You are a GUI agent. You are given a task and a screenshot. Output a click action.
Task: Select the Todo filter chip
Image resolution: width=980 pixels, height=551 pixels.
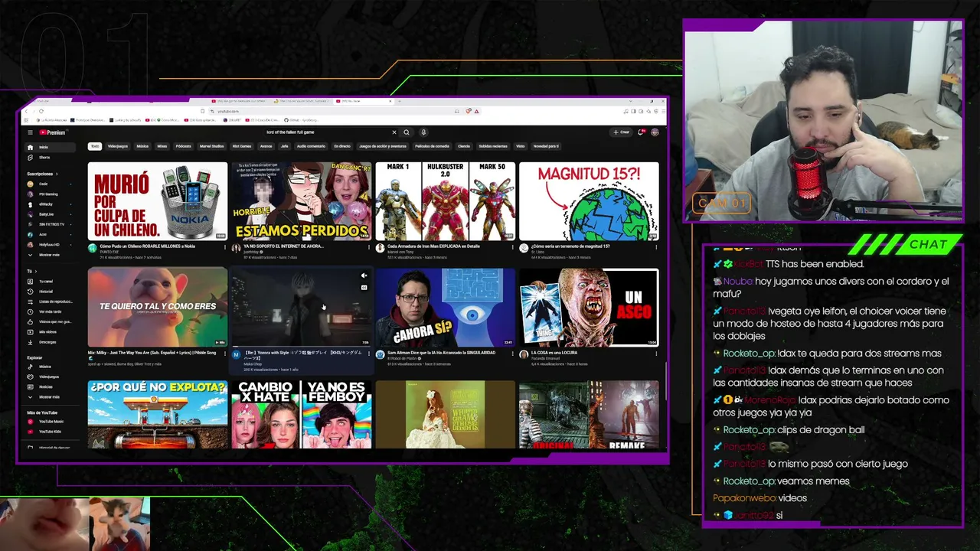(95, 146)
